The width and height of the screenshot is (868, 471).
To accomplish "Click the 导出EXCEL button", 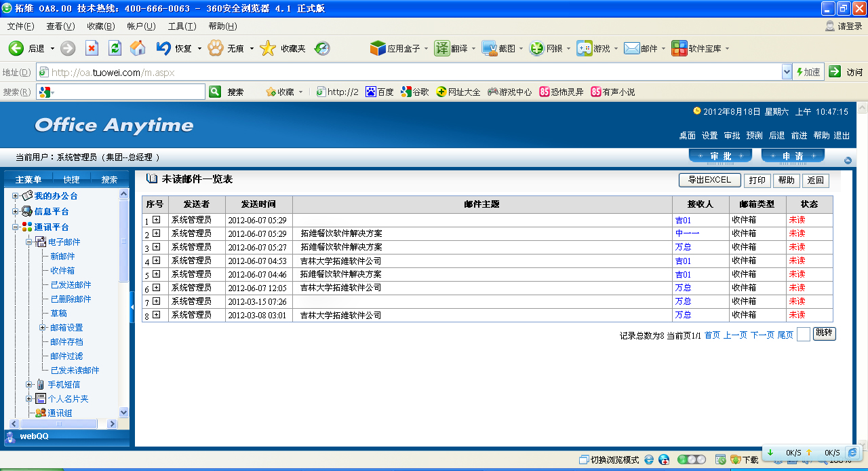I will pos(709,180).
